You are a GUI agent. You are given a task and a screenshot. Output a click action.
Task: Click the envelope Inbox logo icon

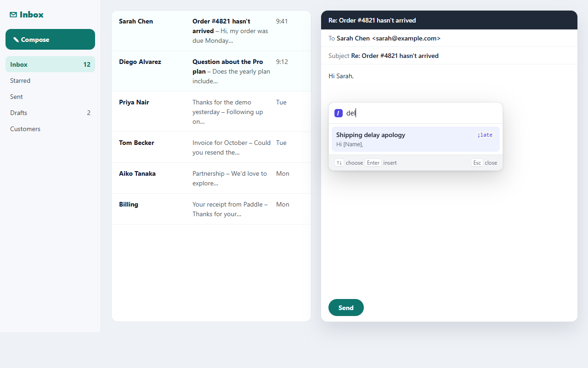point(13,15)
